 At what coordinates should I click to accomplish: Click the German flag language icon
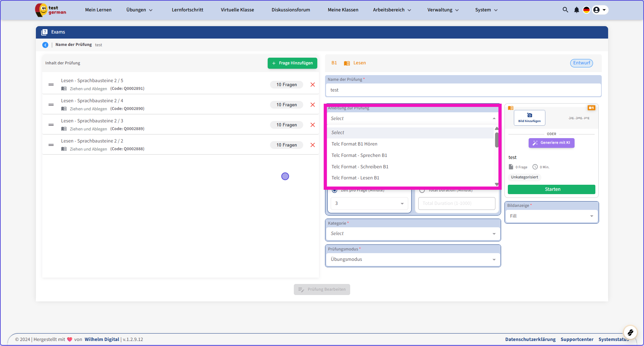(586, 10)
